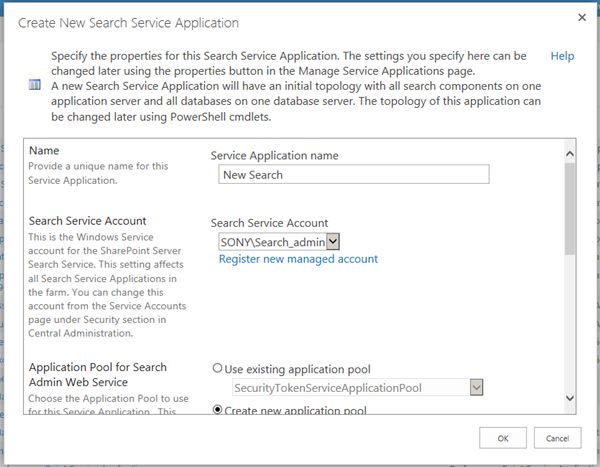
Task: Select Use existing application pool option
Action: [x=217, y=368]
